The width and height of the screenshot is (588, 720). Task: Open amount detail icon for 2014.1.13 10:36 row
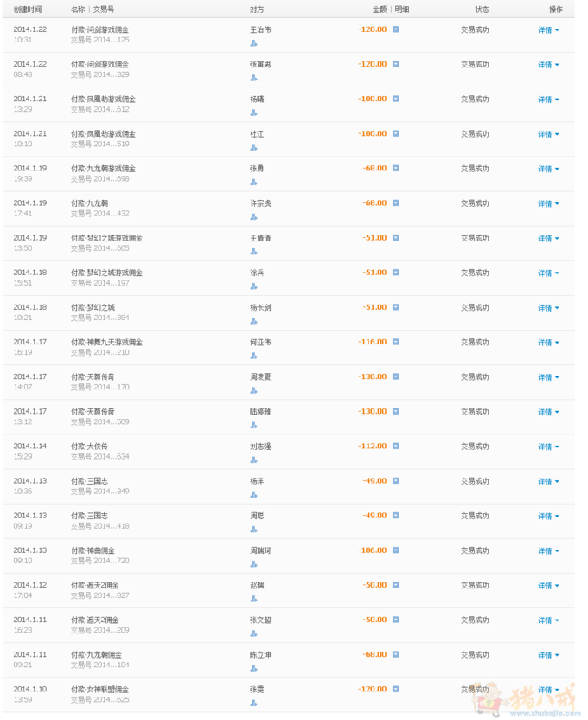pyautogui.click(x=396, y=481)
